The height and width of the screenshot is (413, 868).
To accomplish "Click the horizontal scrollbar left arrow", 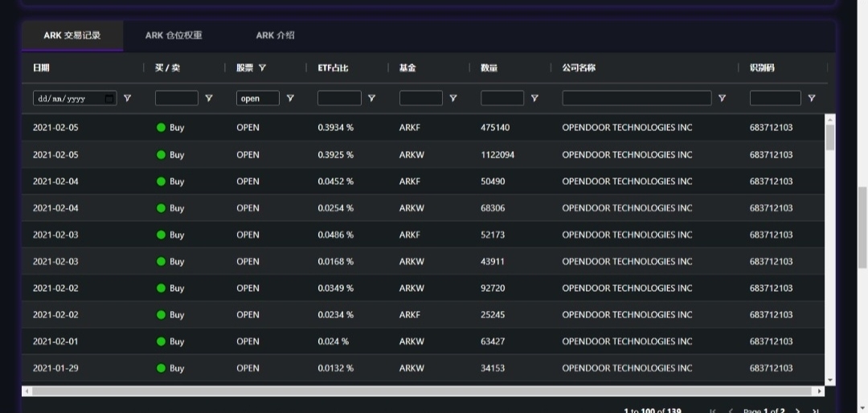I will (27, 391).
